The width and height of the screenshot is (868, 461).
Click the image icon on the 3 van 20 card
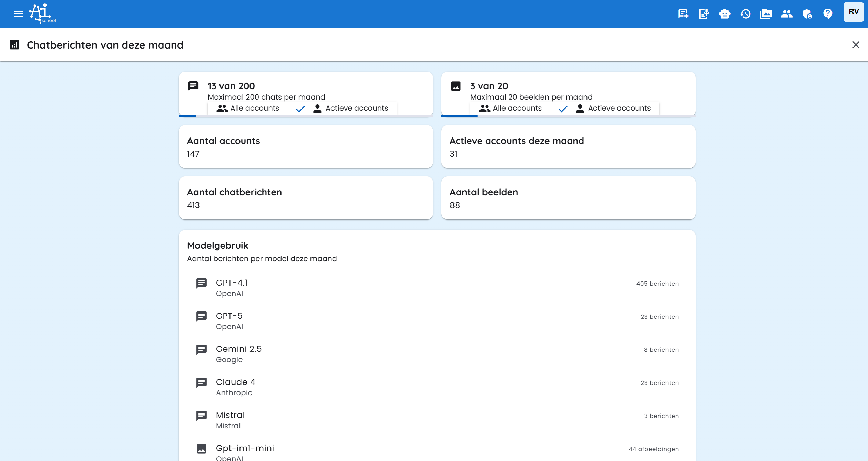click(x=456, y=86)
